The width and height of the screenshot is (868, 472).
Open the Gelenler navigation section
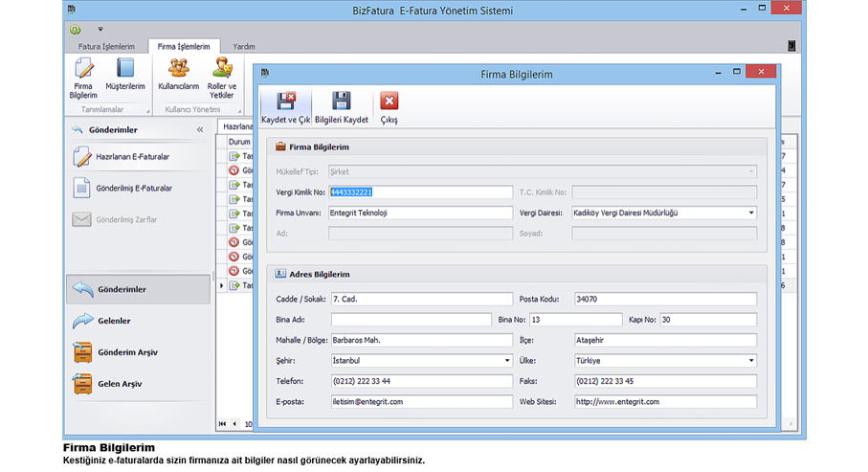point(114,321)
